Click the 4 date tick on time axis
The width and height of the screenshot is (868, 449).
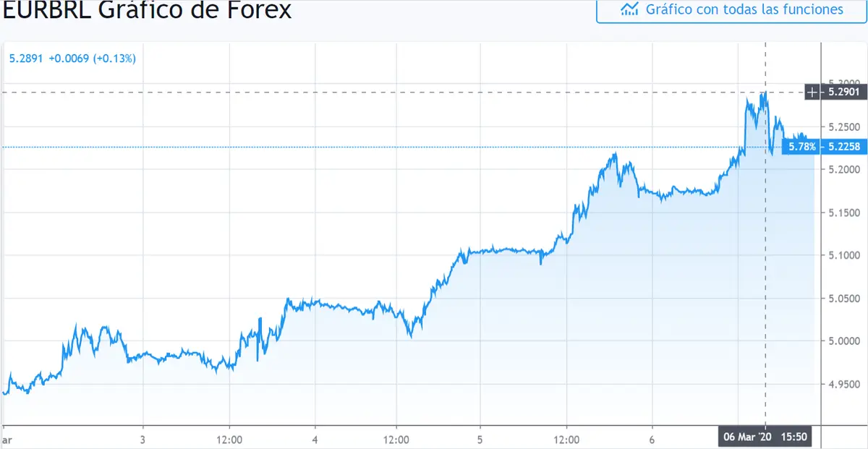(x=315, y=439)
